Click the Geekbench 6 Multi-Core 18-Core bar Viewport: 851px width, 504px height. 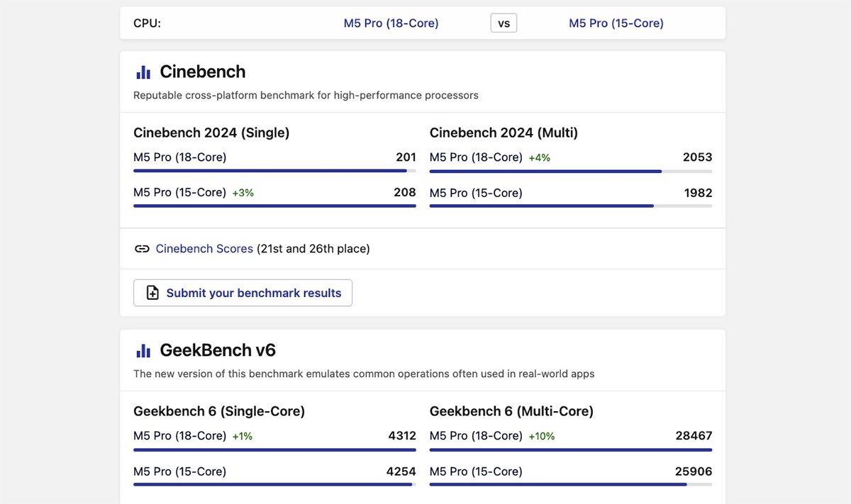click(x=571, y=449)
